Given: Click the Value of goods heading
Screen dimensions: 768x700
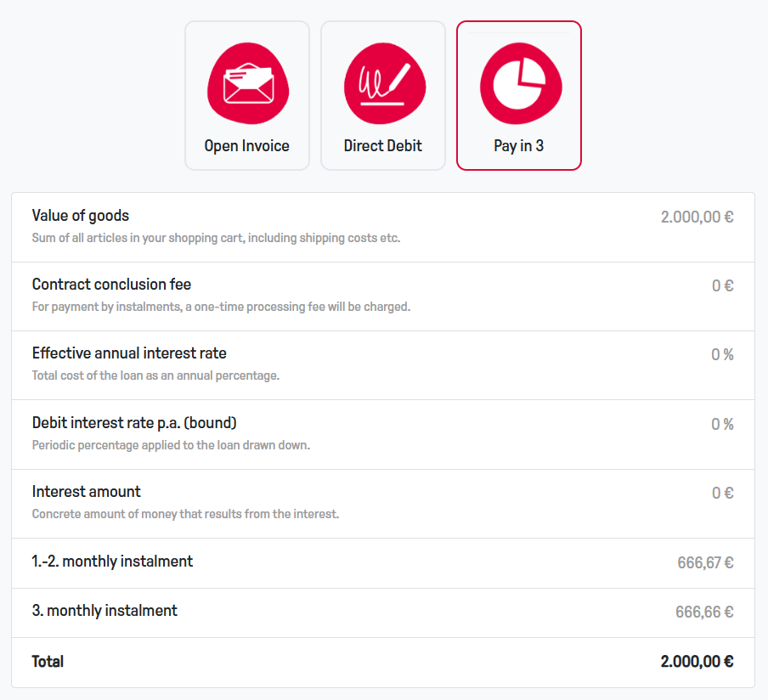Looking at the screenshot, I should [81, 216].
